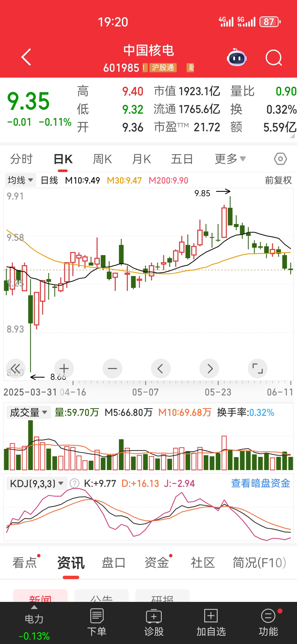Screen dimensions: 297x644
Task: Open the 资金 tab
Action: (157, 563)
